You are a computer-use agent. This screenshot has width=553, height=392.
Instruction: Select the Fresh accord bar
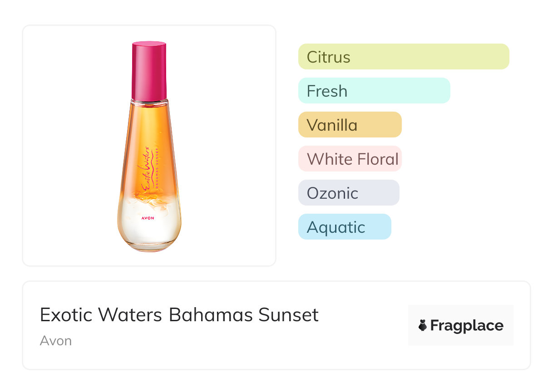click(374, 91)
